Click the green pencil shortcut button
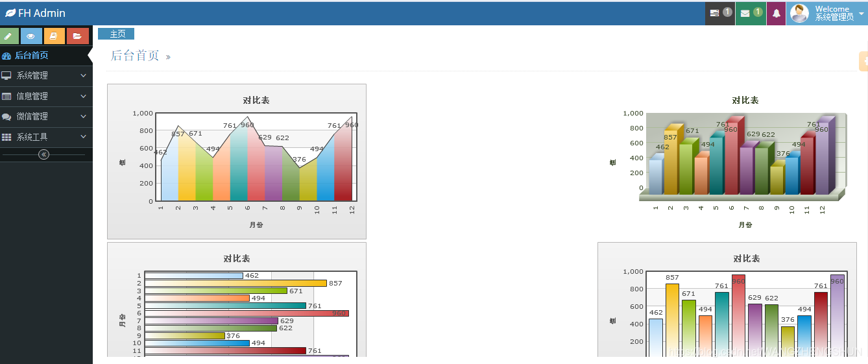 9,36
